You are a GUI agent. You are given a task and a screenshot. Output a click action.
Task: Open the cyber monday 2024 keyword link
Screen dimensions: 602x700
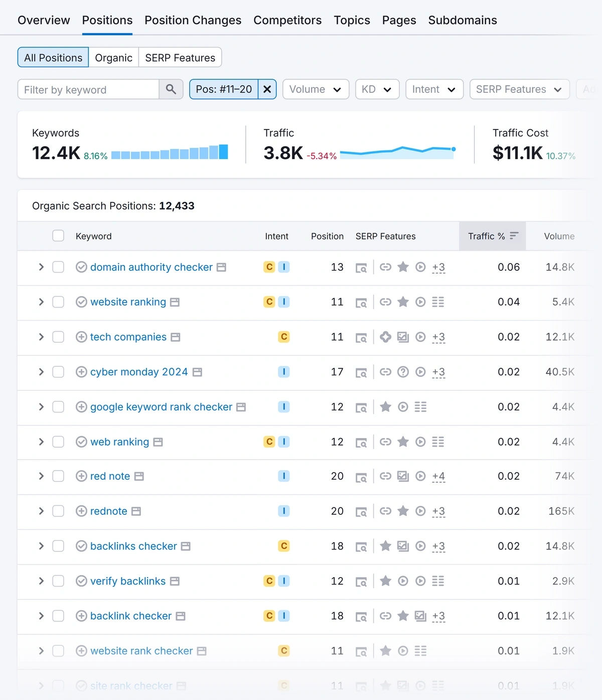[x=139, y=372]
